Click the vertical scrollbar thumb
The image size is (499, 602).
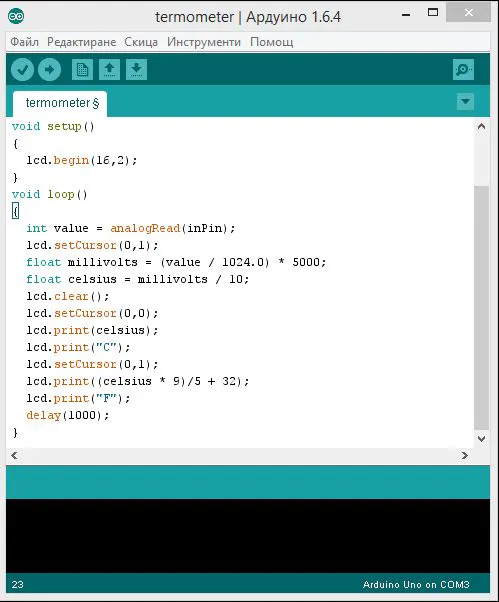point(481,308)
